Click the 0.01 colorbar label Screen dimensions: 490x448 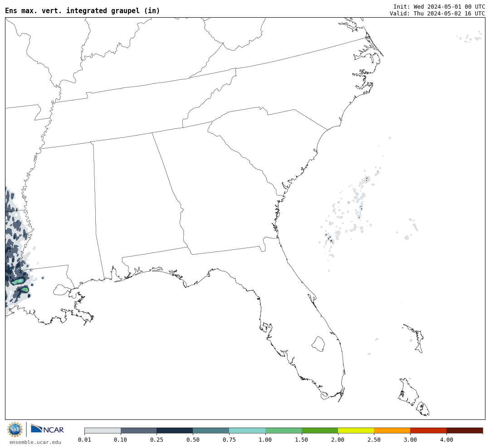click(84, 439)
